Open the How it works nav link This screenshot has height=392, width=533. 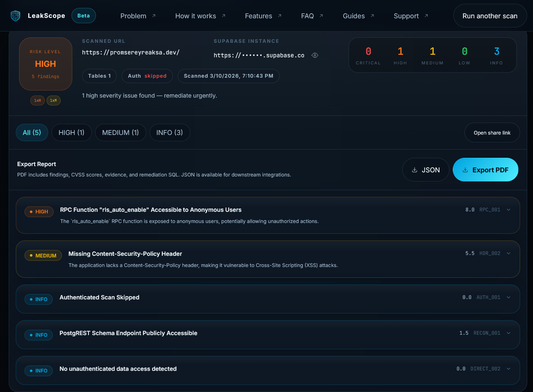(x=196, y=16)
